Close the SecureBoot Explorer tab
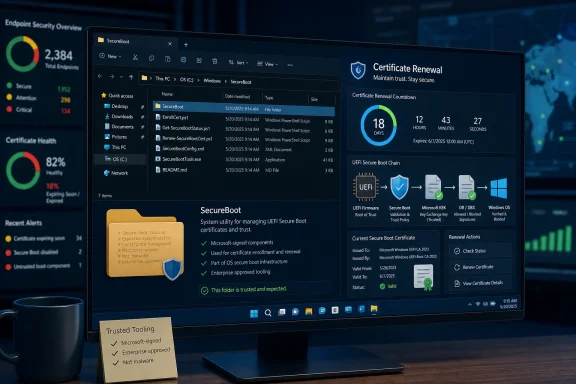Viewport: 576px width, 384px height. (170, 44)
